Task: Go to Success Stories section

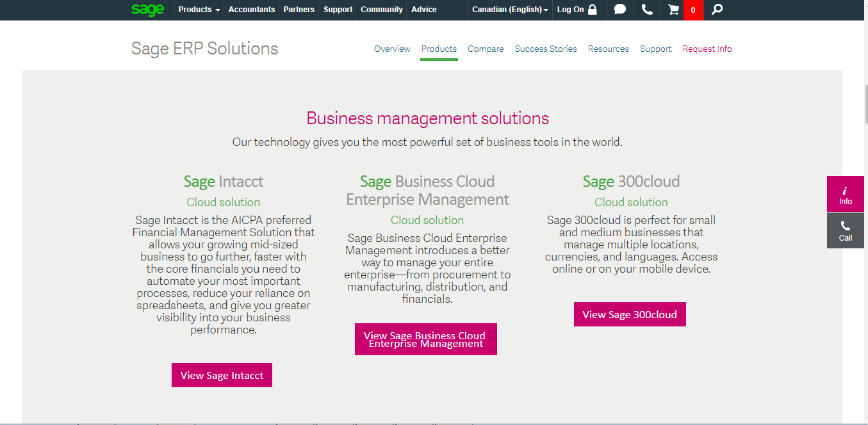Action: (x=546, y=49)
